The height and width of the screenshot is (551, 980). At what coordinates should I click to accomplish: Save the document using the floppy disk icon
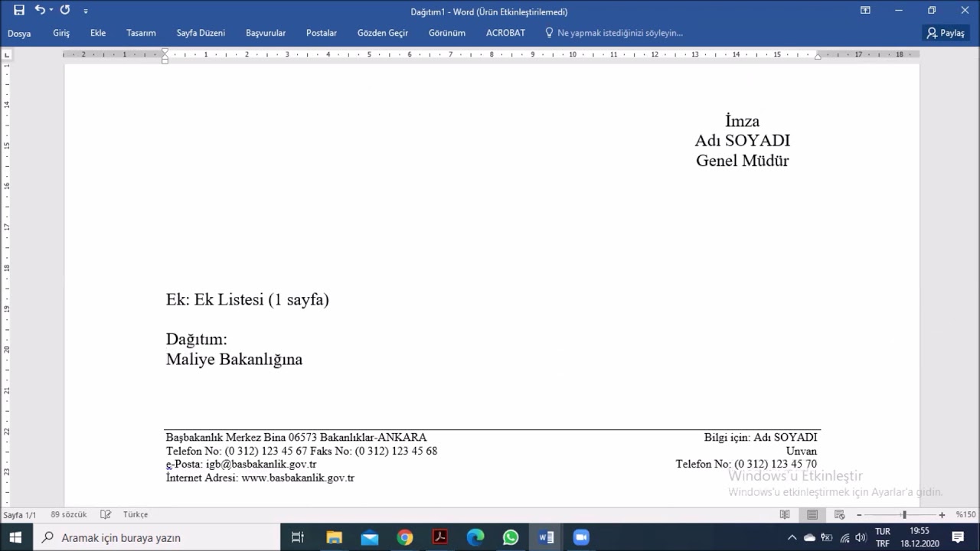click(x=19, y=11)
